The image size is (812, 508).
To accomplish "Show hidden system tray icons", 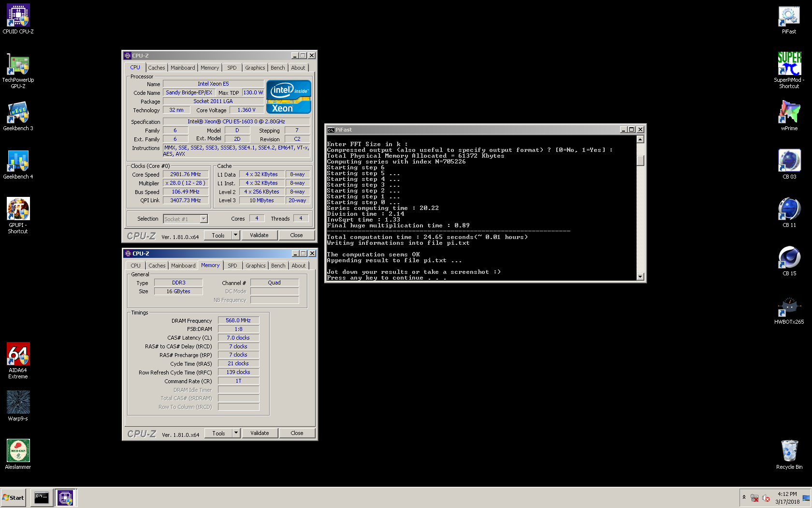I will (744, 497).
